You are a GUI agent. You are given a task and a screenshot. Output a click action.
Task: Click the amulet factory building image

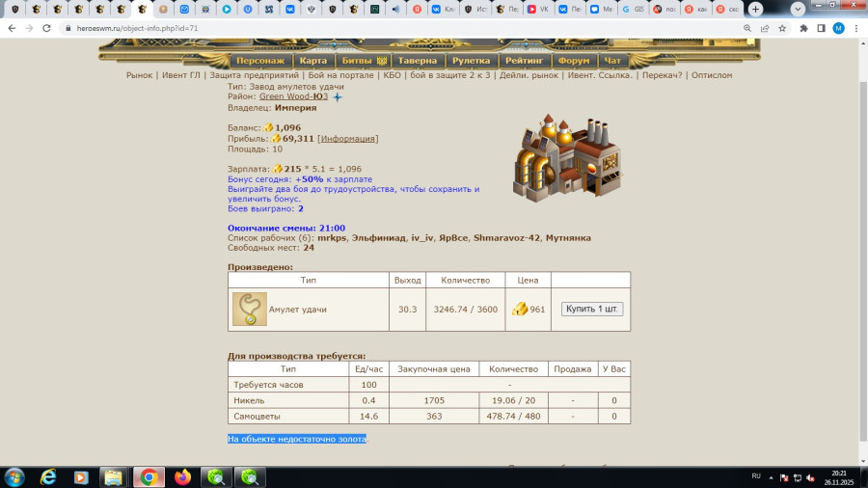pyautogui.click(x=567, y=158)
